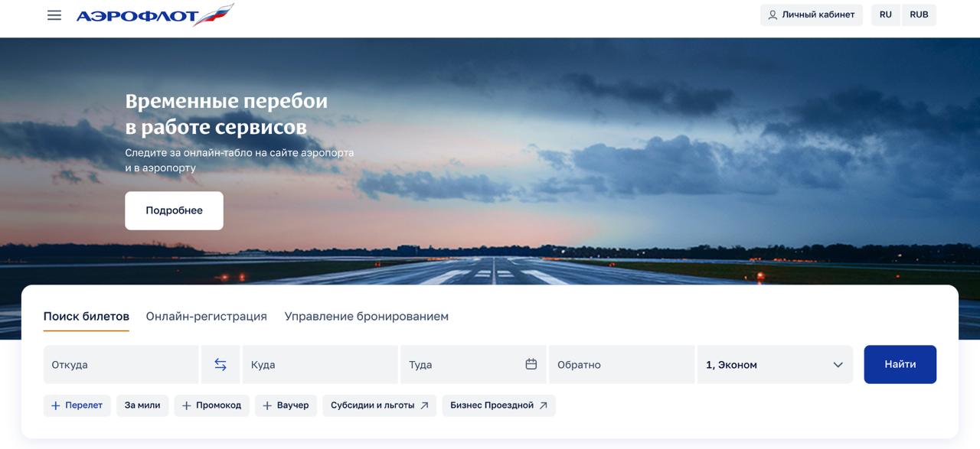Open the hamburger main menu
The height and width of the screenshot is (449, 980).
click(x=54, y=15)
